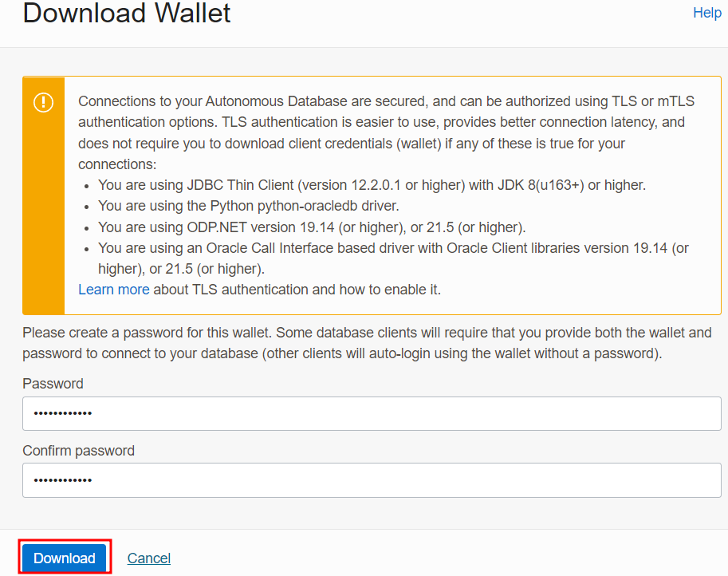Click the blue Download button

[64, 558]
